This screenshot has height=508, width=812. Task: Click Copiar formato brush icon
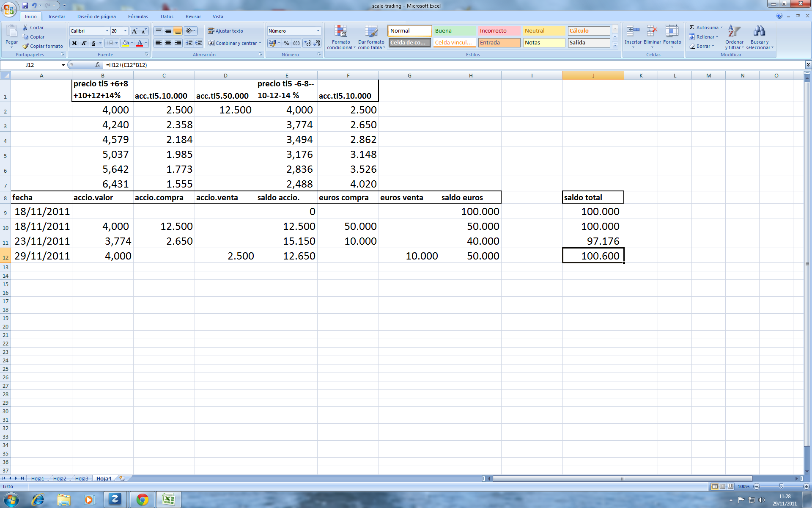(x=25, y=46)
